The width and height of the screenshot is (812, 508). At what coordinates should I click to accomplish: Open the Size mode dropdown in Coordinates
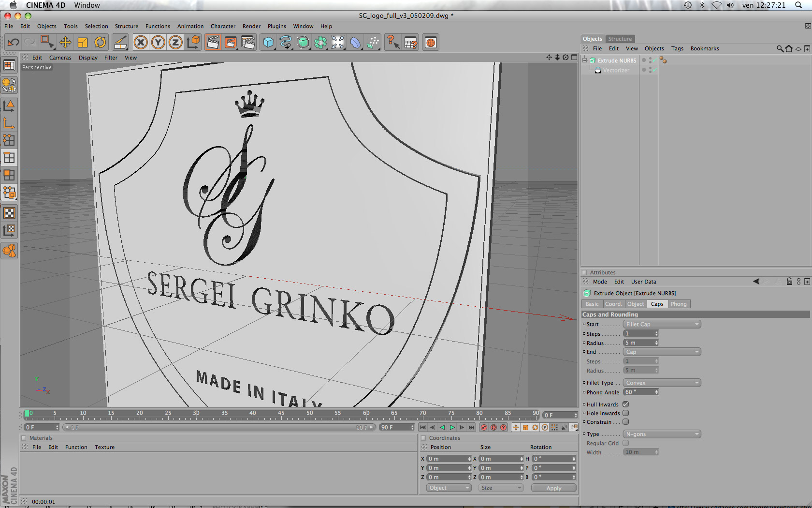click(501, 488)
